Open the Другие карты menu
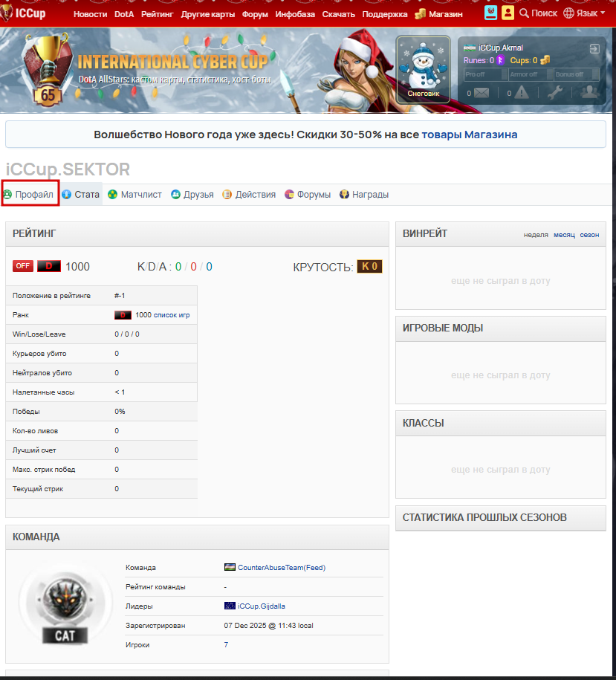Image resolution: width=616 pixels, height=680 pixels. [x=207, y=14]
